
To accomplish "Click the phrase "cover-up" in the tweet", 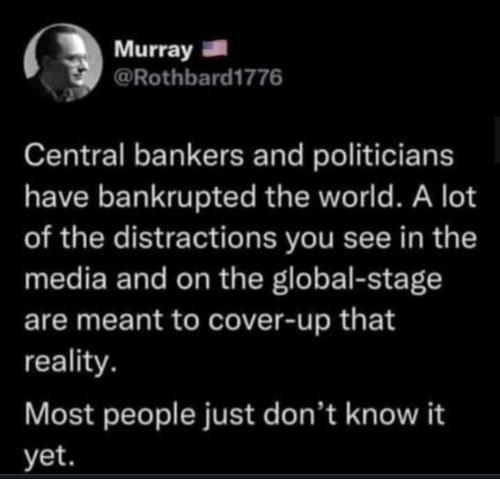I will (269, 321).
